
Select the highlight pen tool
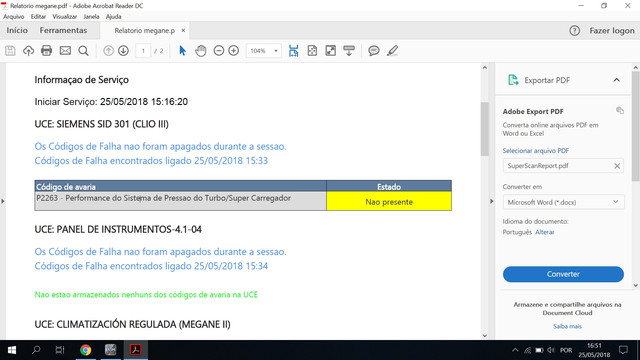pyautogui.click(x=392, y=51)
